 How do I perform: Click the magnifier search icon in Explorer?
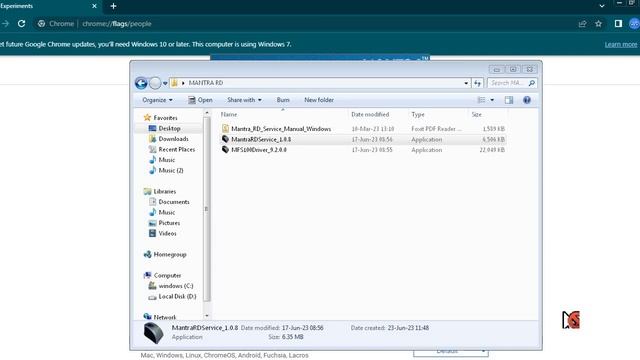531,83
